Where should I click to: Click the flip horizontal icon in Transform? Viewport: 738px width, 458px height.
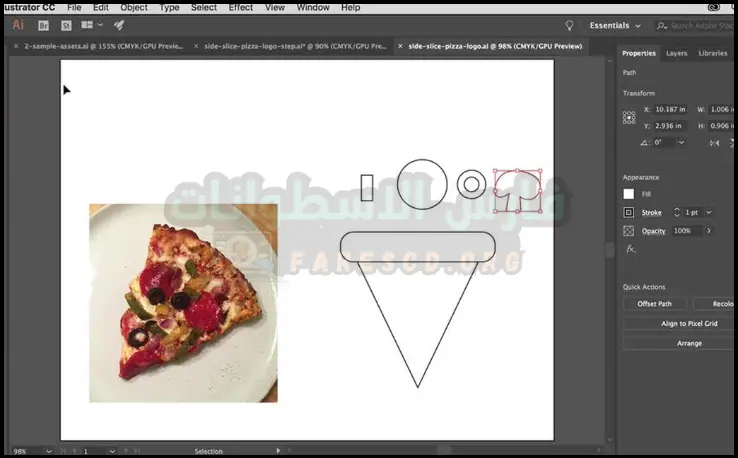[715, 143]
